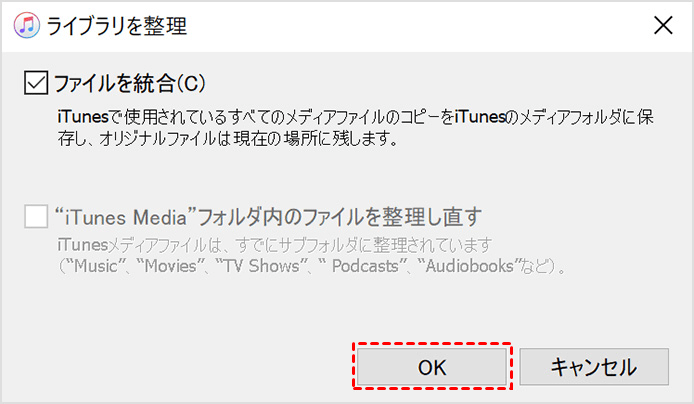Viewport: 694px width, 404px height.
Task: Click the iTunes music note icon
Action: tap(27, 25)
